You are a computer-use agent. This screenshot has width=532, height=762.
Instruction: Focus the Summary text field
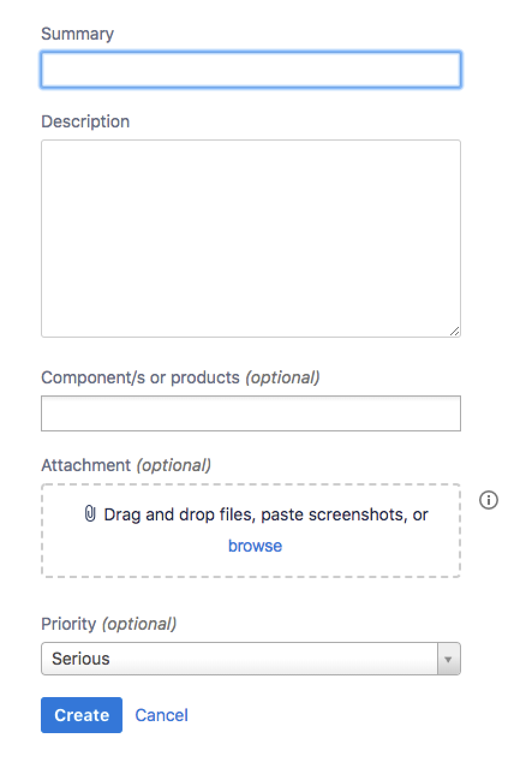[x=251, y=70]
